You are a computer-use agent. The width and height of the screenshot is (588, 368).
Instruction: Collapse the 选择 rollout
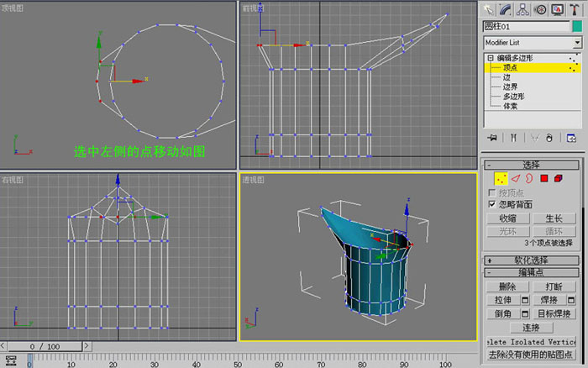tap(532, 165)
